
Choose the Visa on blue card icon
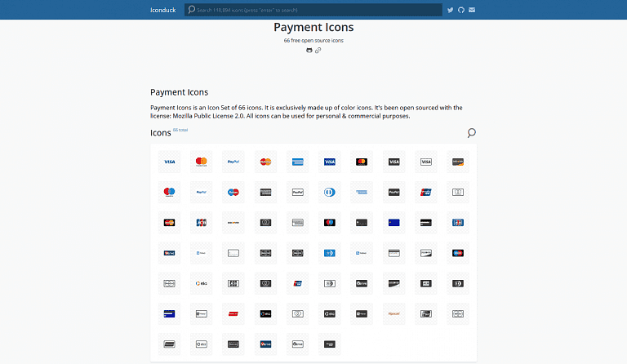tap(330, 162)
